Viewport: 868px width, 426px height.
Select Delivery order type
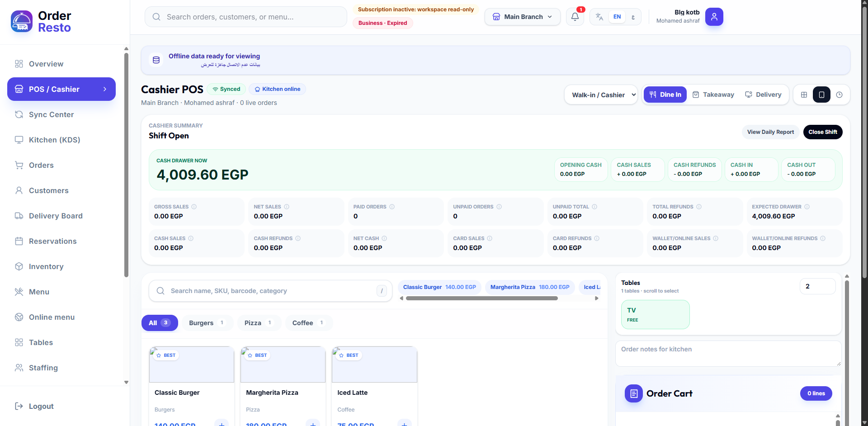click(x=763, y=95)
